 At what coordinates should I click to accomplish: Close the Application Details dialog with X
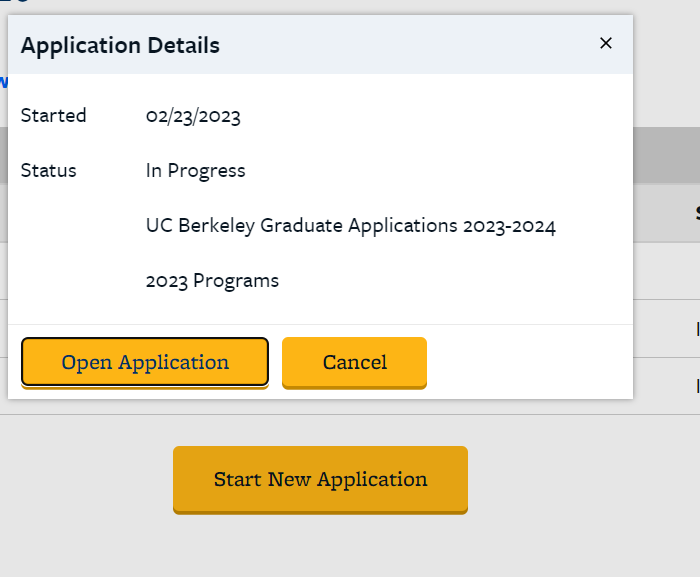pyautogui.click(x=605, y=43)
